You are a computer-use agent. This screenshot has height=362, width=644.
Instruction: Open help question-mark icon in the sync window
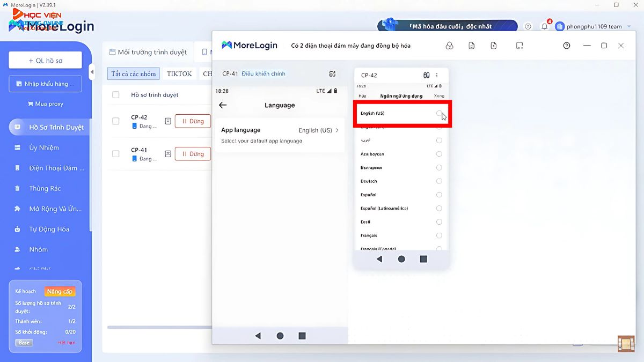pos(567,46)
